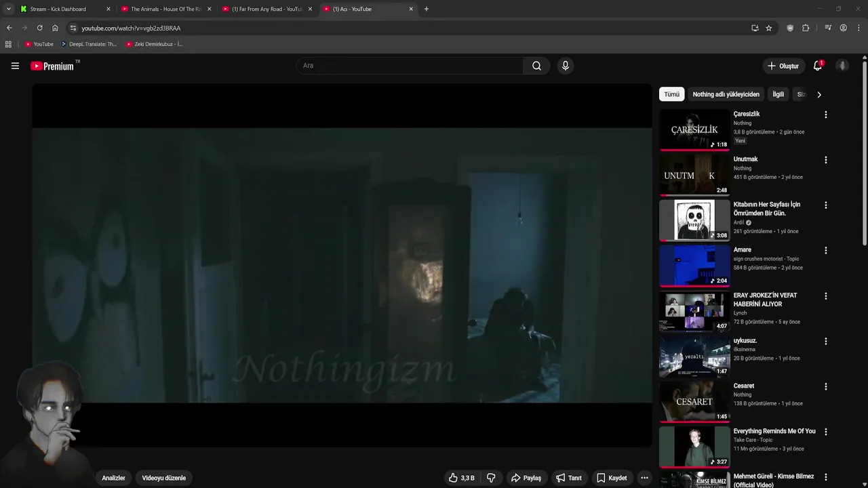Switch to The Animals House Of tab
The height and width of the screenshot is (488, 868).
pos(166,9)
